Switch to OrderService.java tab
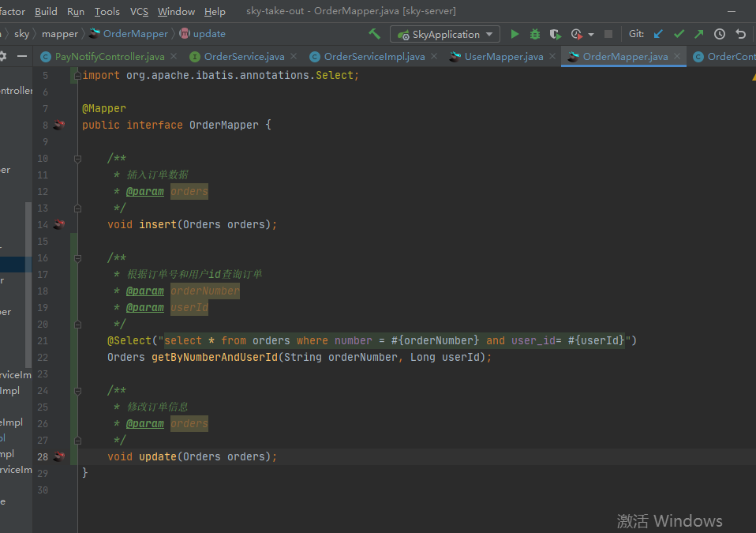This screenshot has width=756, height=533. (x=244, y=56)
